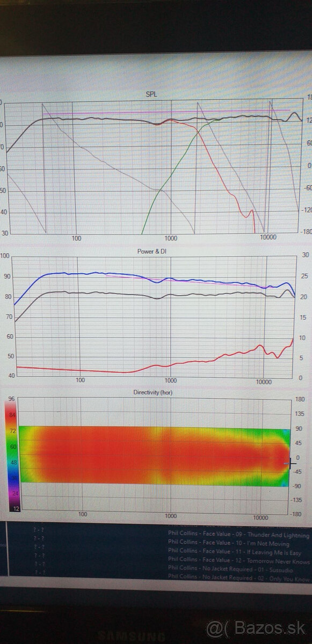312x644 pixels.
Task: Select track 09 - Thunder And Lightning
Action: click(238, 535)
